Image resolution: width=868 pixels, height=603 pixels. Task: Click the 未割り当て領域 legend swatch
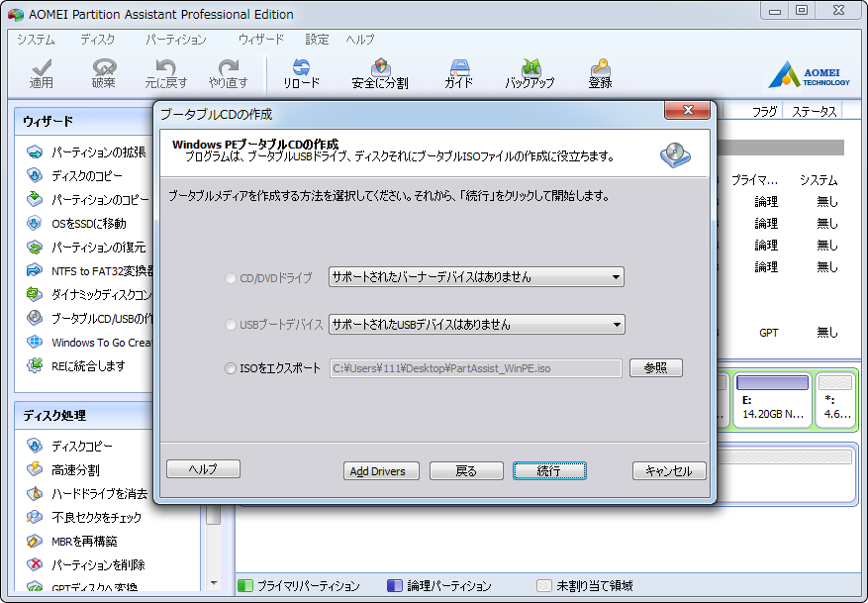pos(544,586)
